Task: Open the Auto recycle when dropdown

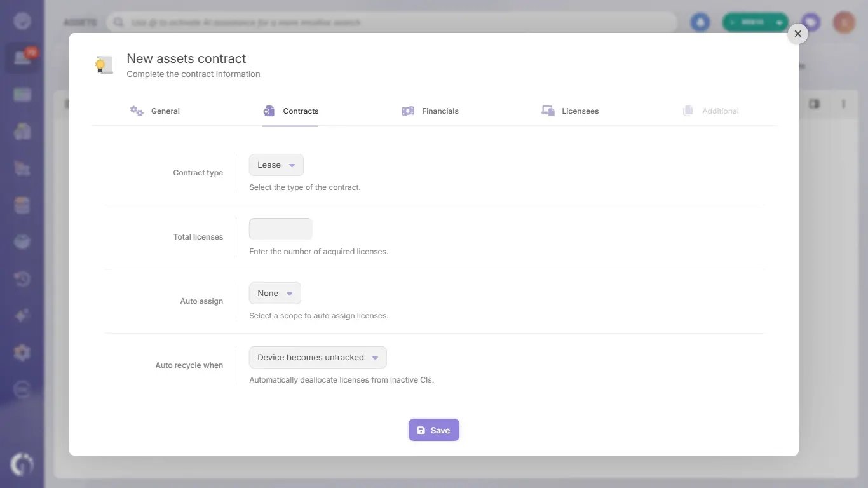Action: tap(318, 358)
